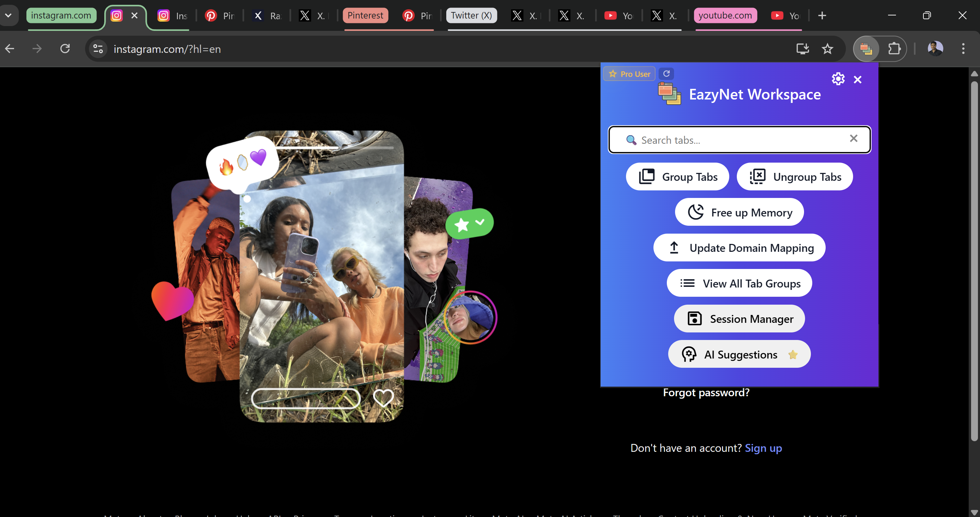
Task: Click the Group Tabs button
Action: (x=677, y=177)
